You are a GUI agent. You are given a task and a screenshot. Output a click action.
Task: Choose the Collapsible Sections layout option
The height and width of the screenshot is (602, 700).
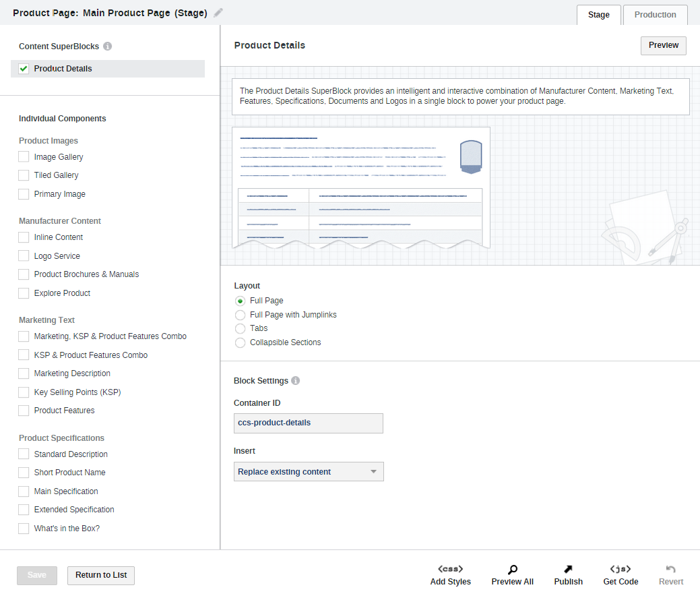(241, 342)
